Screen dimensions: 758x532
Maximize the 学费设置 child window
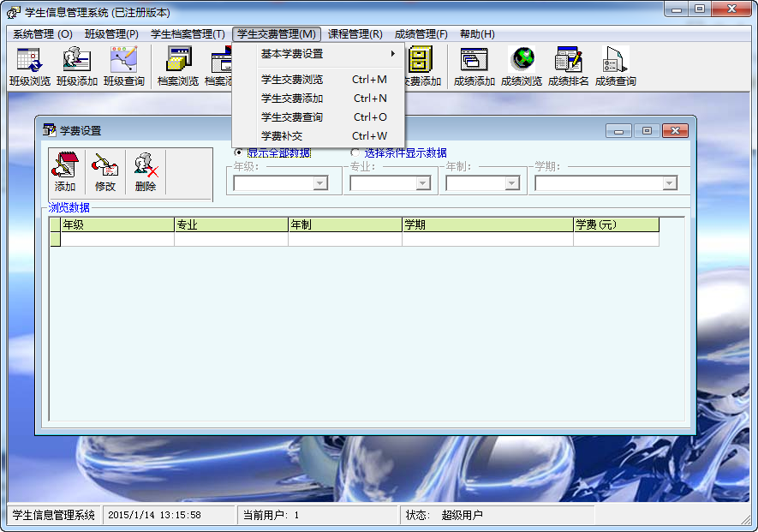click(647, 130)
